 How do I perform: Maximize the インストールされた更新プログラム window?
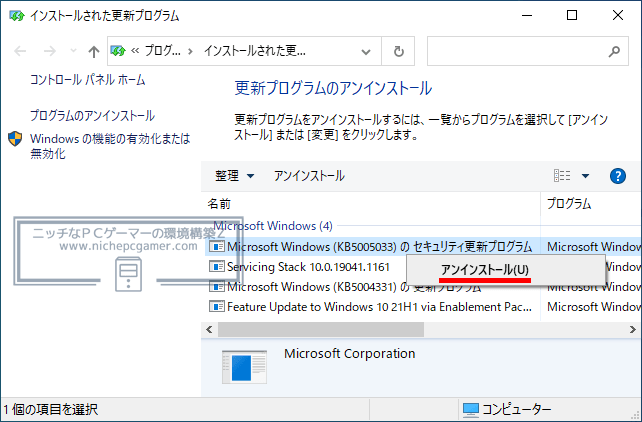click(x=572, y=16)
